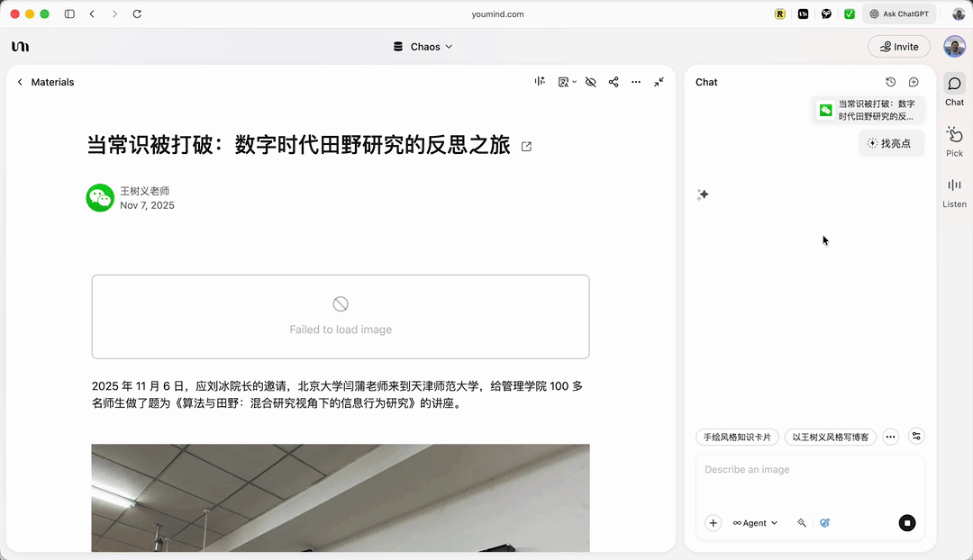
Task: Switch to the Listen tab in the sidebar
Action: click(x=954, y=192)
